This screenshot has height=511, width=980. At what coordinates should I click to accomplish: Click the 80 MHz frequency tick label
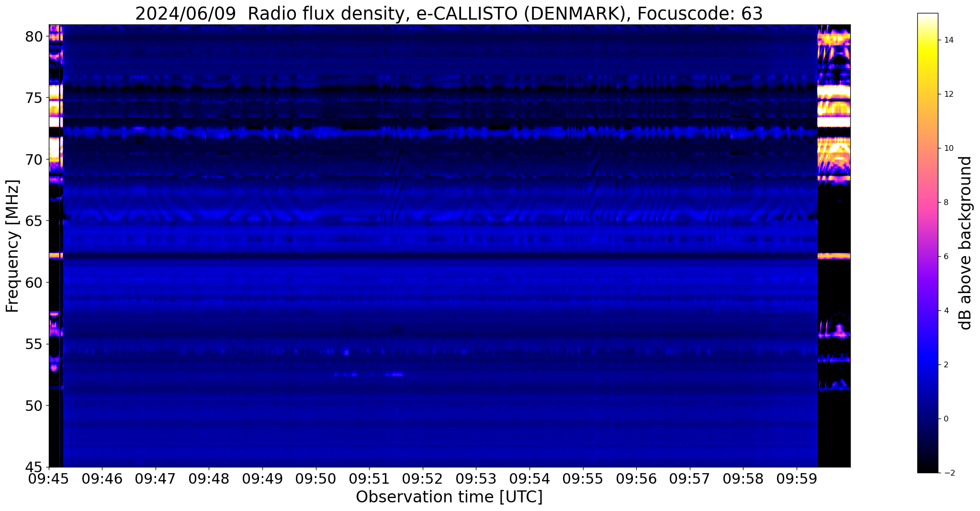(x=34, y=36)
